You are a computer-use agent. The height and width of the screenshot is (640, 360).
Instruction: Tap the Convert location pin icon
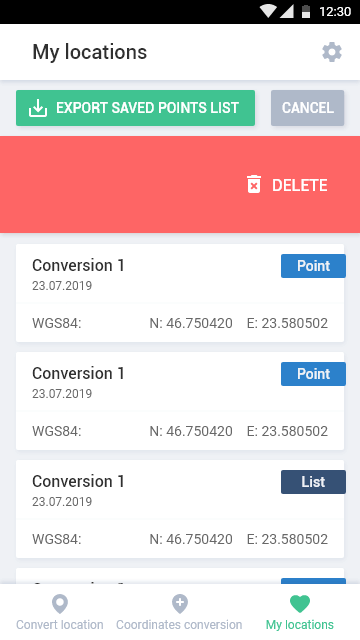click(60, 604)
